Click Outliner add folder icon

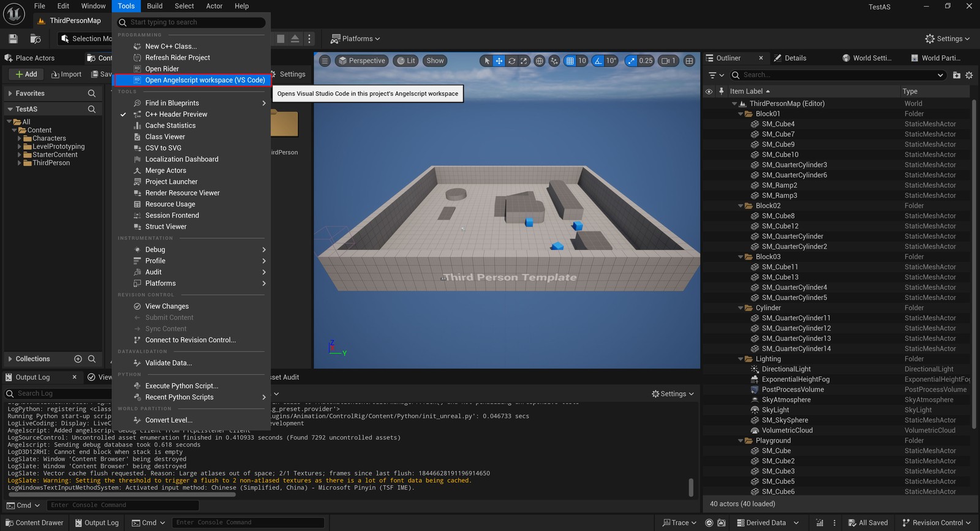957,75
